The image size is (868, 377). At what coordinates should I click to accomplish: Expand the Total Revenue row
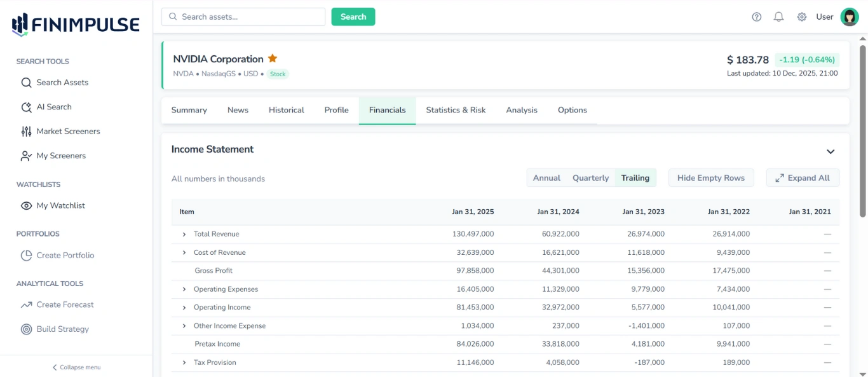pyautogui.click(x=184, y=234)
